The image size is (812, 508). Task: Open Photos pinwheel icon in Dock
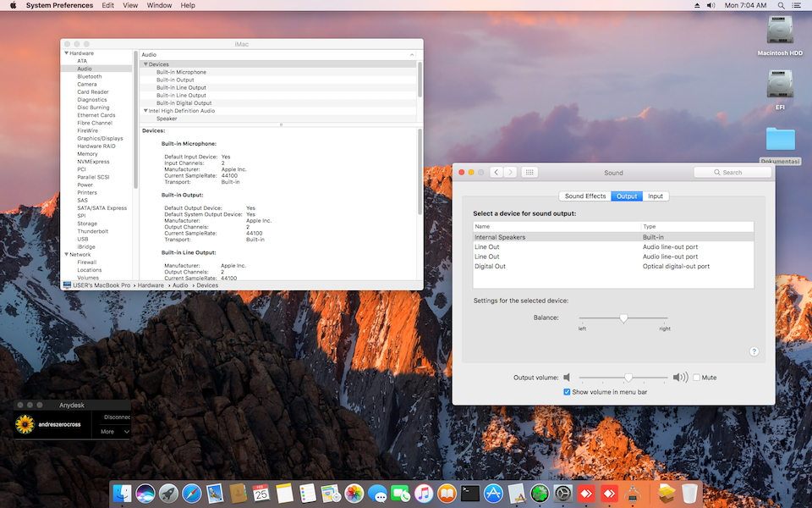pyautogui.click(x=354, y=494)
